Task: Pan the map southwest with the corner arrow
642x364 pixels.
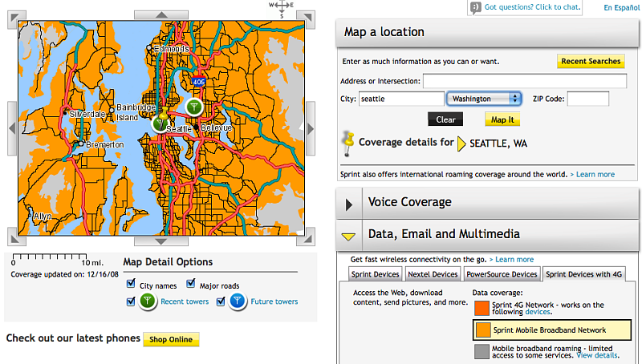Action: [16, 238]
